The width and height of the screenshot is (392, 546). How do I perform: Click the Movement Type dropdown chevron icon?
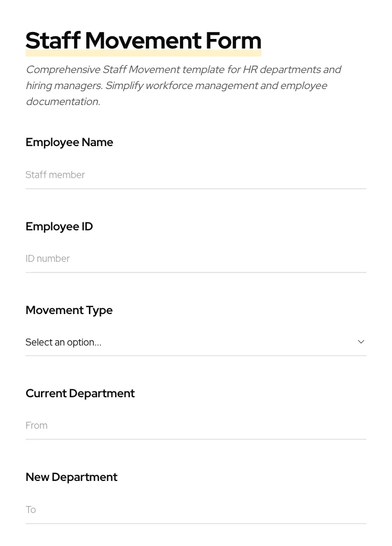361,342
